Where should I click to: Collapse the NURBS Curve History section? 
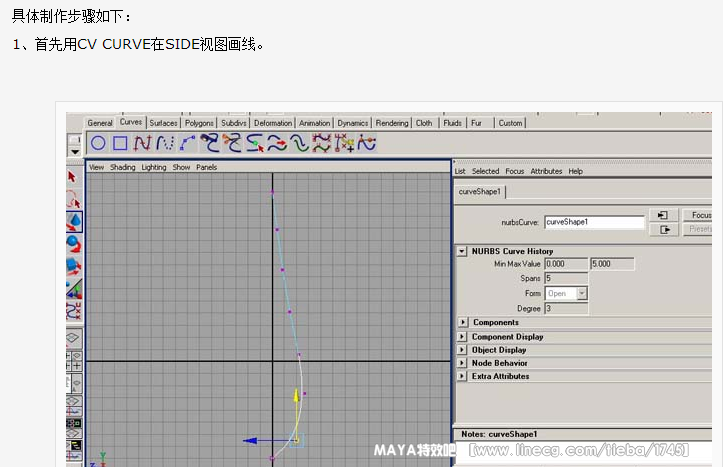pyautogui.click(x=463, y=251)
